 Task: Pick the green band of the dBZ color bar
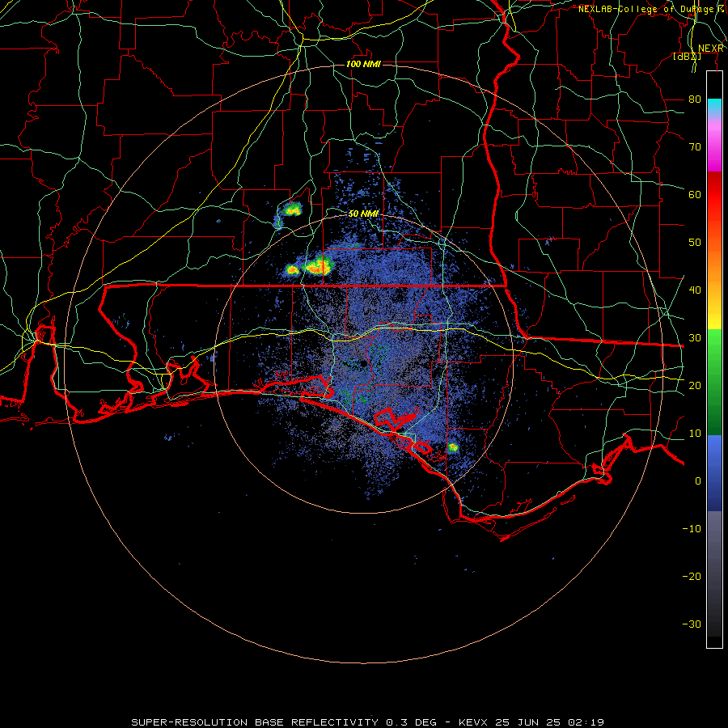pyautogui.click(x=714, y=382)
